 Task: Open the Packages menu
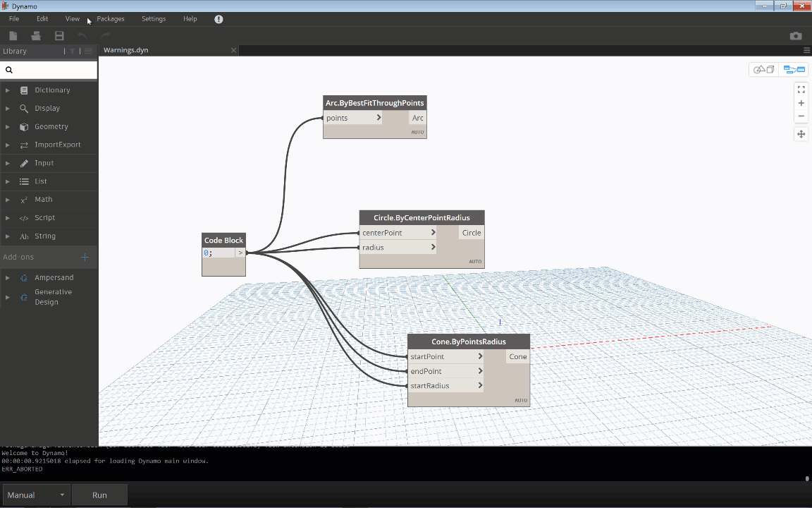click(x=111, y=19)
